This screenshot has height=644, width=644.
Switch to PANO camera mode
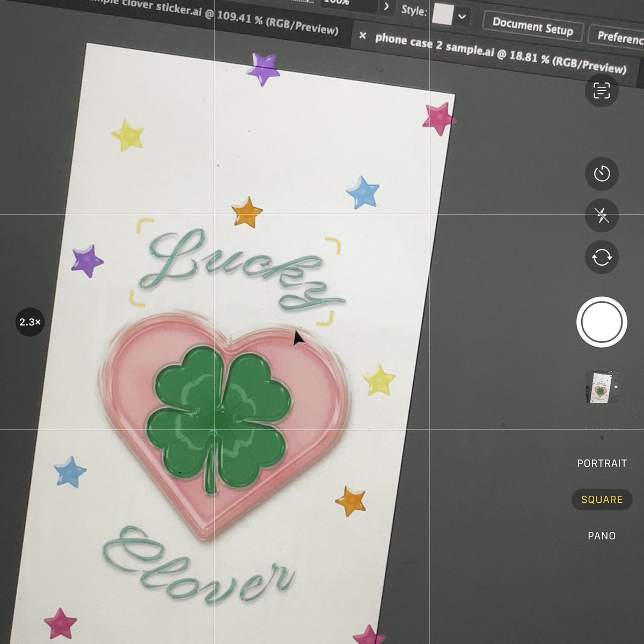pos(602,536)
